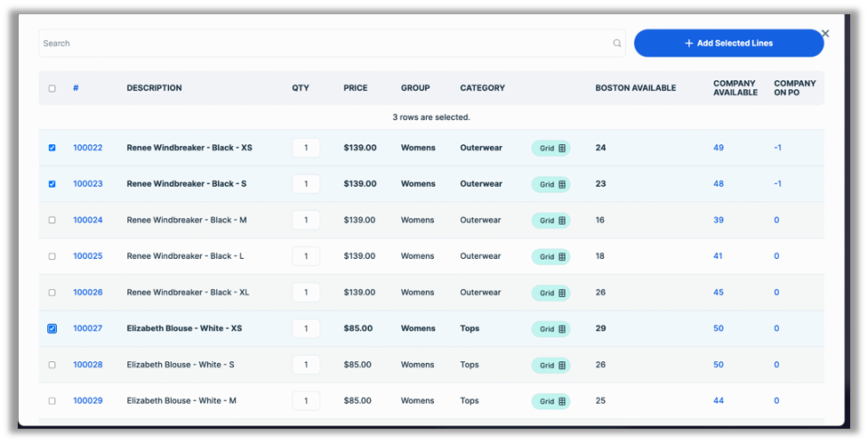Sort by the Price column header
Image resolution: width=868 pixels, height=443 pixels.
(355, 88)
